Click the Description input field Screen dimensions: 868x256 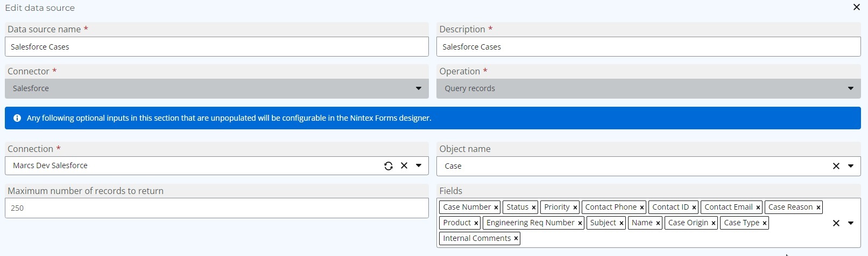(x=648, y=47)
